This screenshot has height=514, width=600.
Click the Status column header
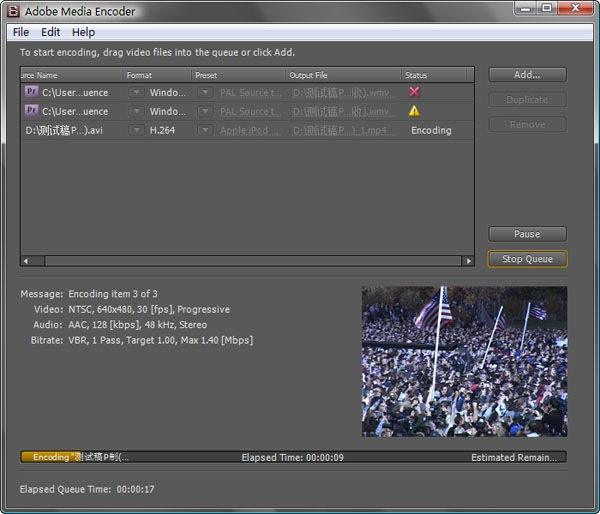click(434, 75)
